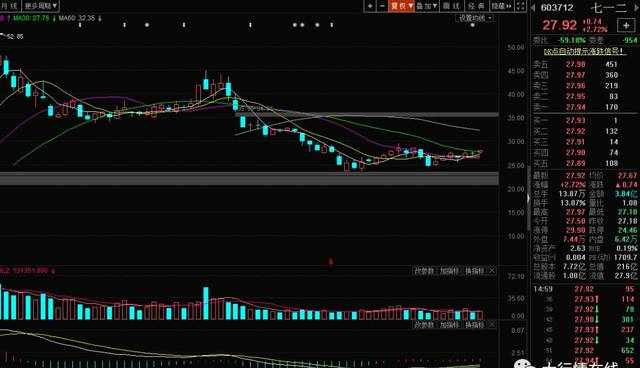The width and height of the screenshot is (640, 368).
Task: Zoom out the chart with minus button
Action: (x=382, y=6)
